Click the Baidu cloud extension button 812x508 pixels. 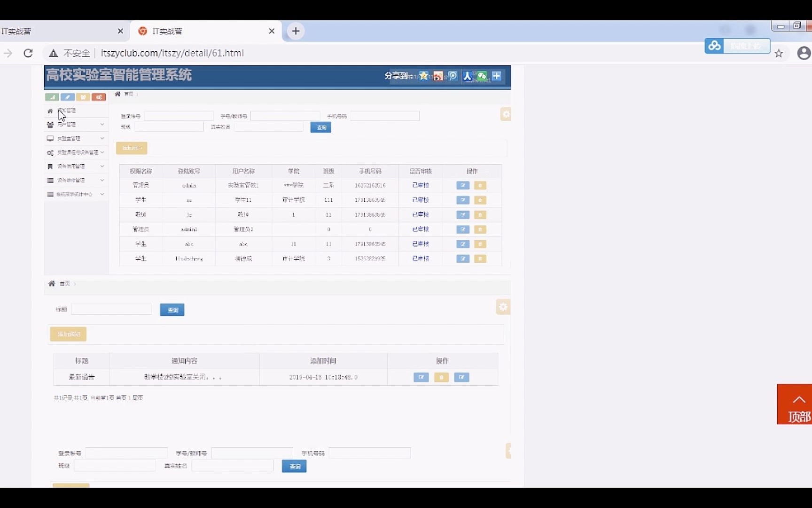737,46
